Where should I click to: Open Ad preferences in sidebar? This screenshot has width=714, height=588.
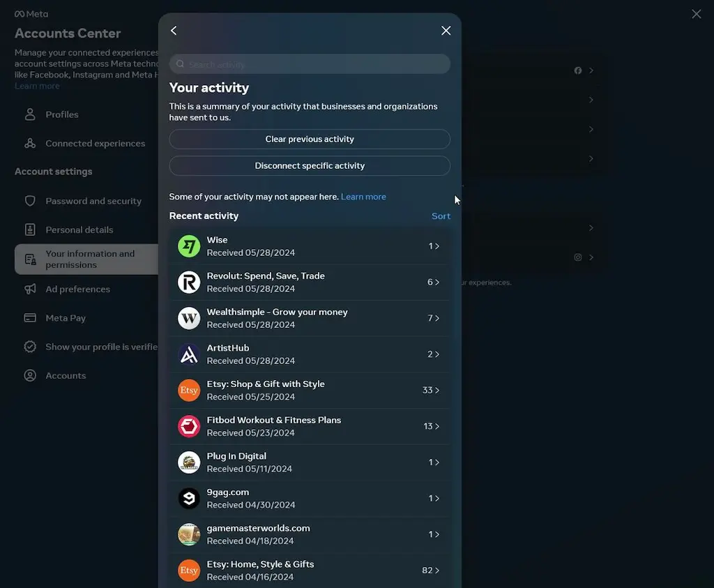tap(77, 289)
